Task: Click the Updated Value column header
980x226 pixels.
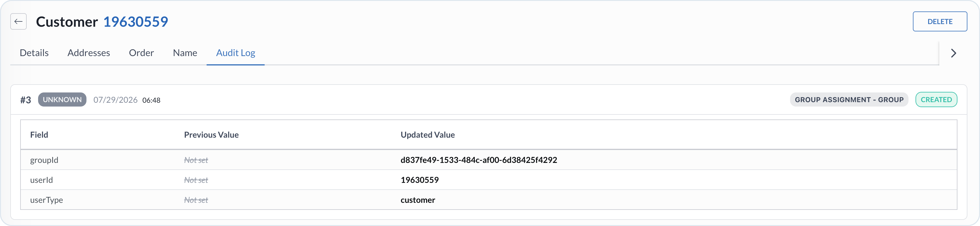Action: [x=428, y=134]
